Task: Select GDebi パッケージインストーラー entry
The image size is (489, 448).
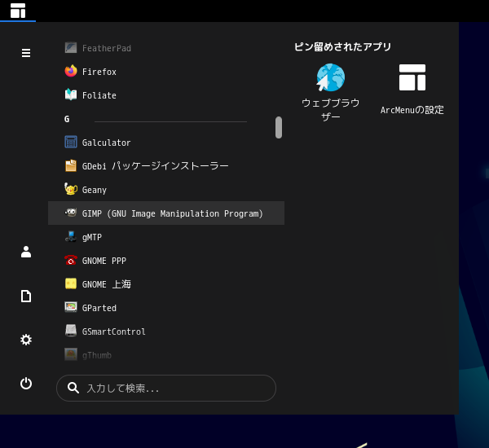Action: [166, 166]
